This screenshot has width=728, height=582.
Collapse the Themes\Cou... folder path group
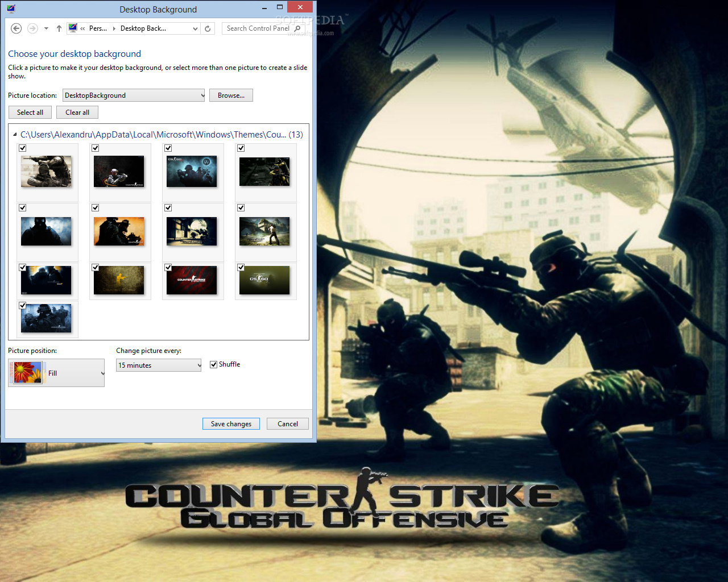point(14,135)
